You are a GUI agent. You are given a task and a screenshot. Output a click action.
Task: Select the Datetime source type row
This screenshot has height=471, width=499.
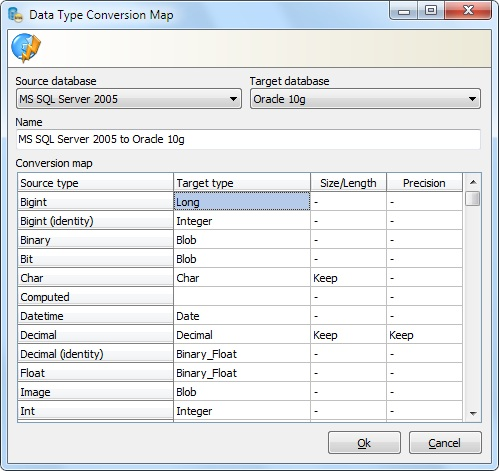[96, 315]
